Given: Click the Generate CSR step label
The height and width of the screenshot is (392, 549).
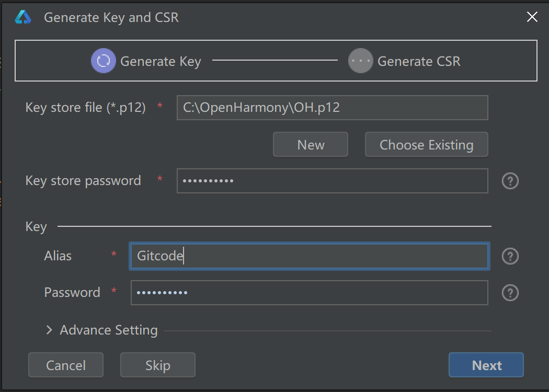Looking at the screenshot, I should pos(419,62).
